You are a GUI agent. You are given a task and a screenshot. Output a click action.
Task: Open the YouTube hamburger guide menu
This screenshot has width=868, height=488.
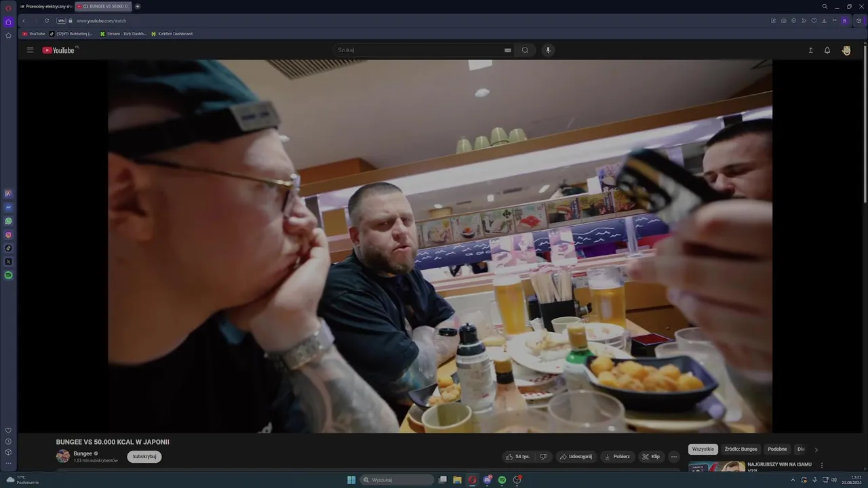pos(30,50)
